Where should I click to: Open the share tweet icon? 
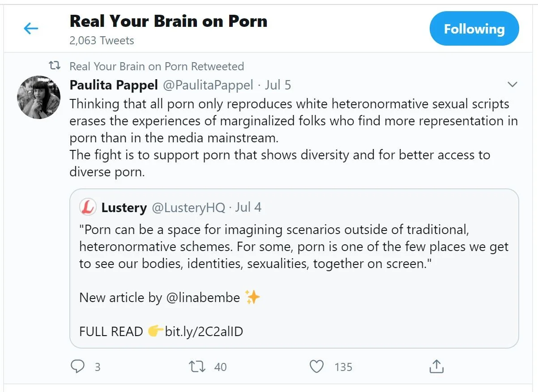pyautogui.click(x=436, y=367)
